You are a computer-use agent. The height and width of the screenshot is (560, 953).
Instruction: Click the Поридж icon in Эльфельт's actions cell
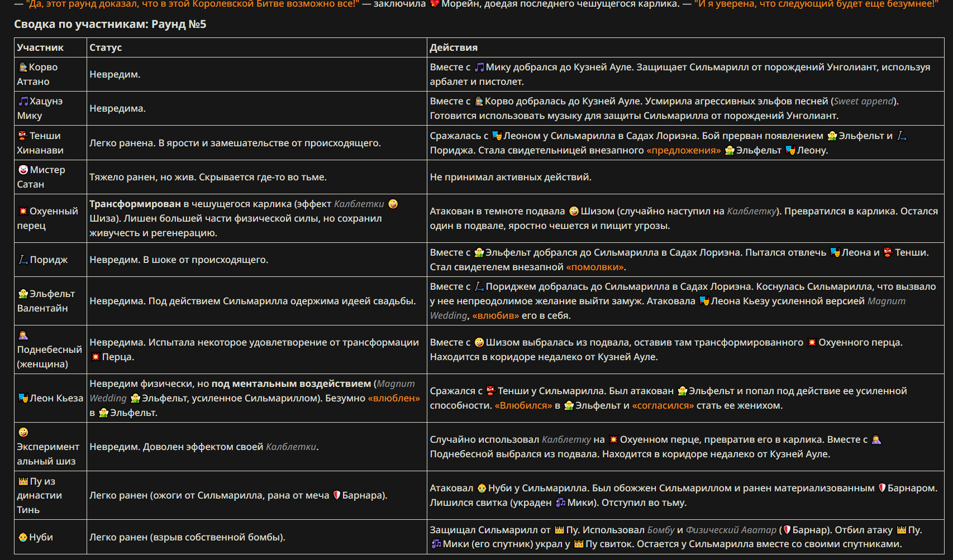479,286
